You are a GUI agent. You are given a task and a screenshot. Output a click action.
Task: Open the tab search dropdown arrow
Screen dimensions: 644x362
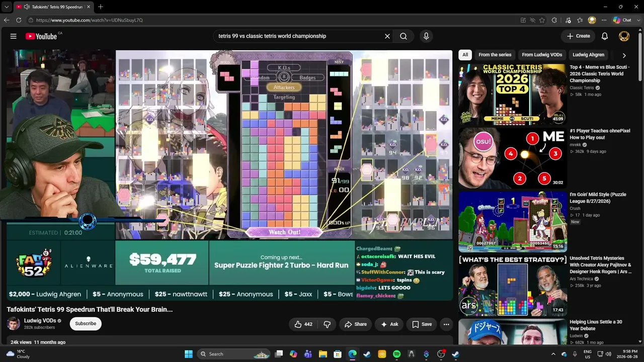tap(7, 7)
